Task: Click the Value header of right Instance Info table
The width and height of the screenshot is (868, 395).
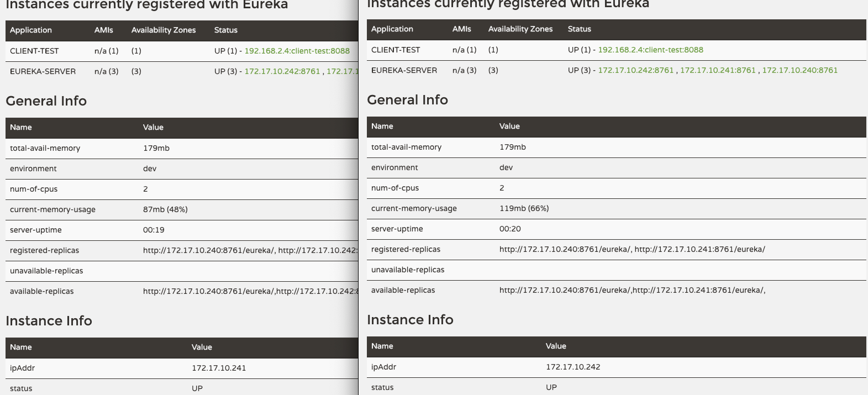Action: 556,346
